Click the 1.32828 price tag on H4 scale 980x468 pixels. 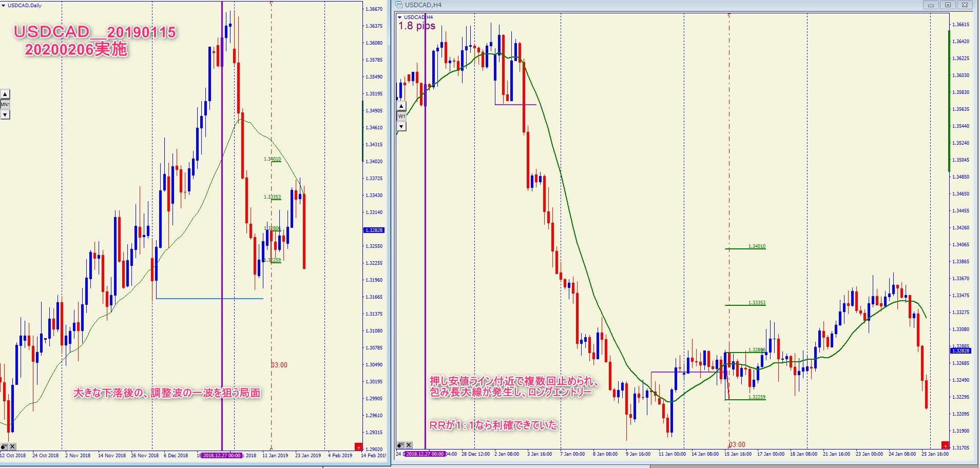960,351
